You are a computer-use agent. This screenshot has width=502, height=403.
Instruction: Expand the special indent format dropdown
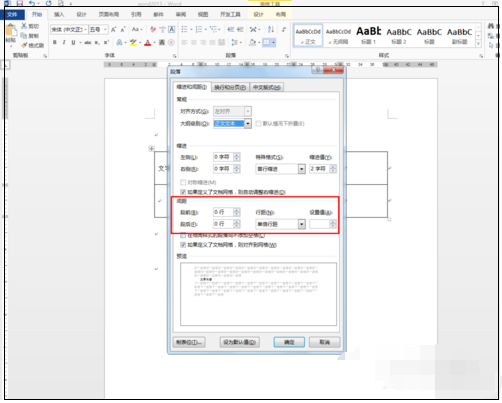tap(302, 169)
